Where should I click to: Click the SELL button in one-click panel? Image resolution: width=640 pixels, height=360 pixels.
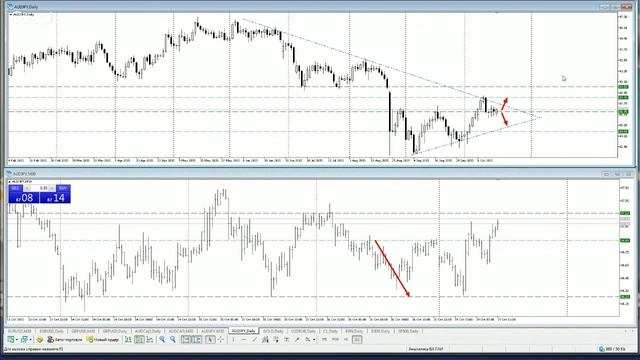click(x=16, y=188)
